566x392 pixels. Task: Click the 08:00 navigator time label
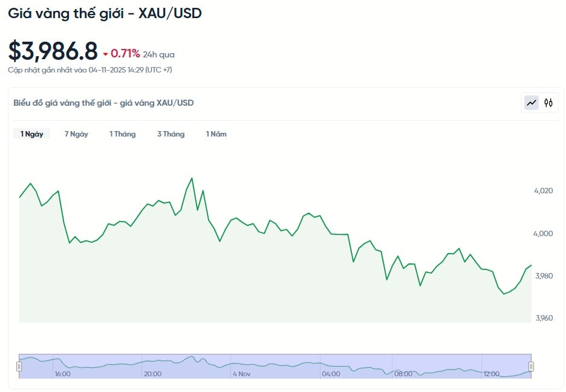click(x=403, y=374)
